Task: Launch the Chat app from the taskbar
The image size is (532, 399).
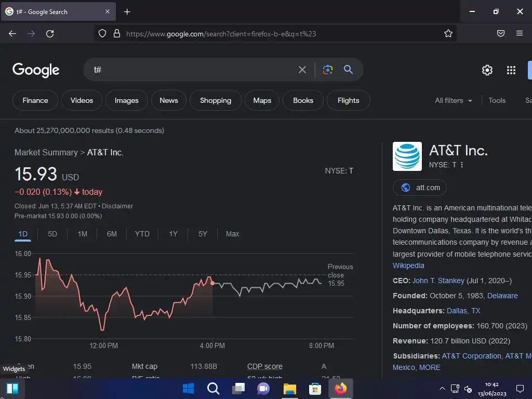Action: pos(263,389)
